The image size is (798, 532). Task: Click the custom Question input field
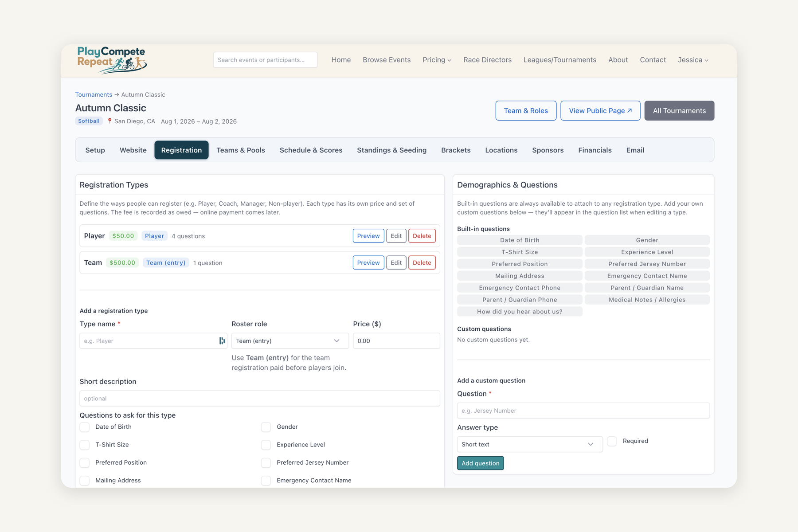pyautogui.click(x=583, y=411)
